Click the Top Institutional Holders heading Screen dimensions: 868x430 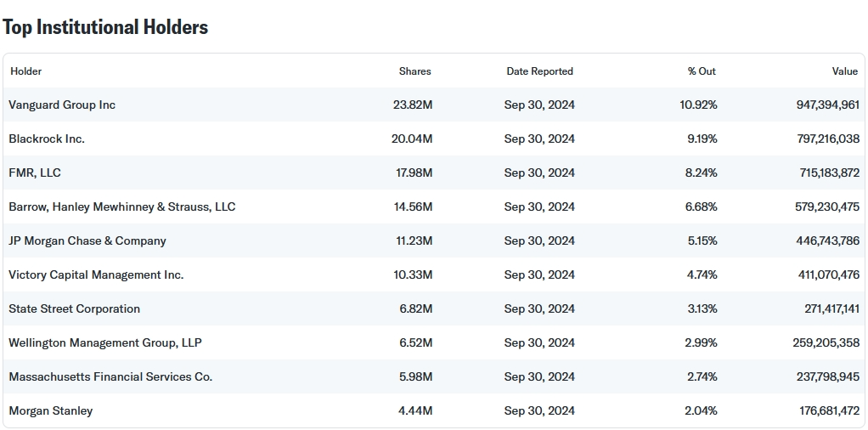(x=105, y=27)
